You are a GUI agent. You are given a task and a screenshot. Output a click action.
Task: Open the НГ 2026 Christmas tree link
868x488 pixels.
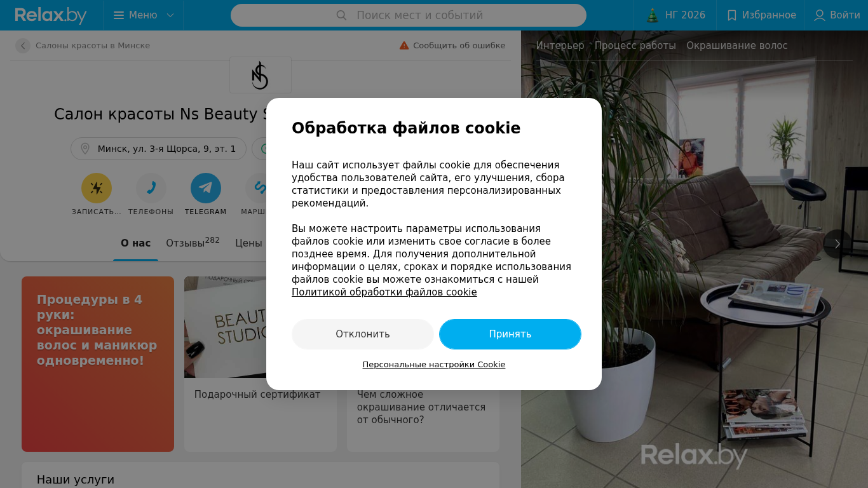coord(652,15)
